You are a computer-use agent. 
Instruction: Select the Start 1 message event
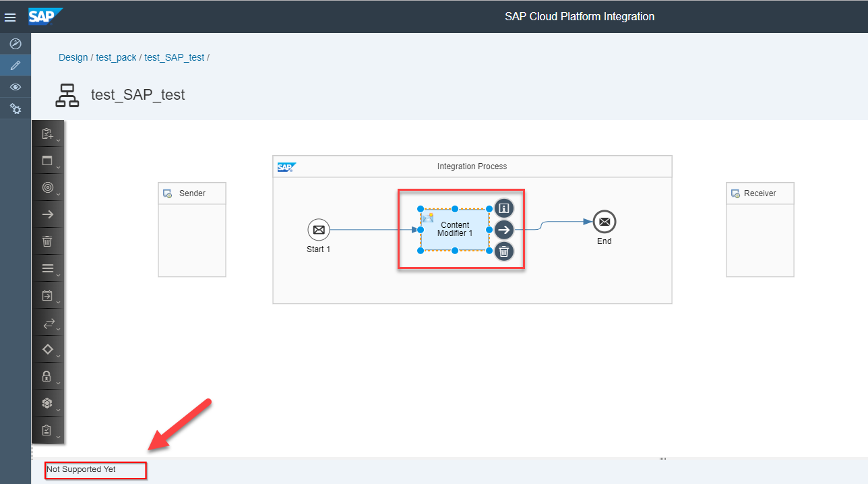[319, 230]
